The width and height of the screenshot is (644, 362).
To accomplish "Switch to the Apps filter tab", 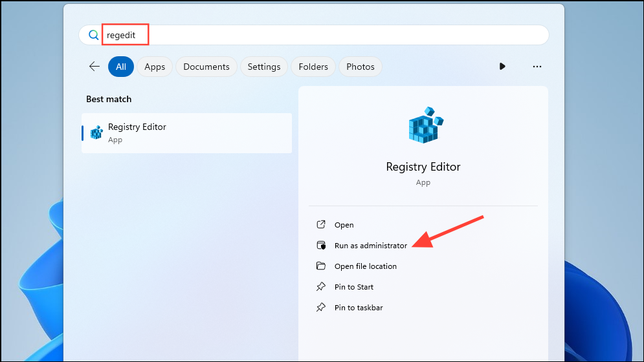I will click(155, 67).
